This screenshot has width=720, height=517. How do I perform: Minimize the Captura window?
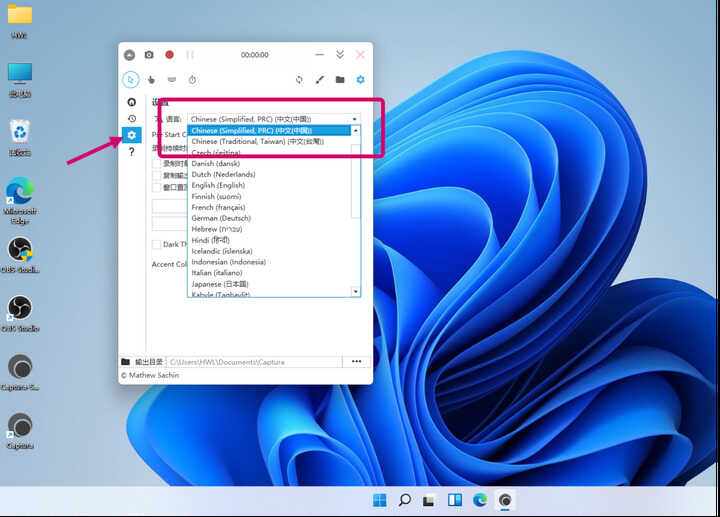320,55
